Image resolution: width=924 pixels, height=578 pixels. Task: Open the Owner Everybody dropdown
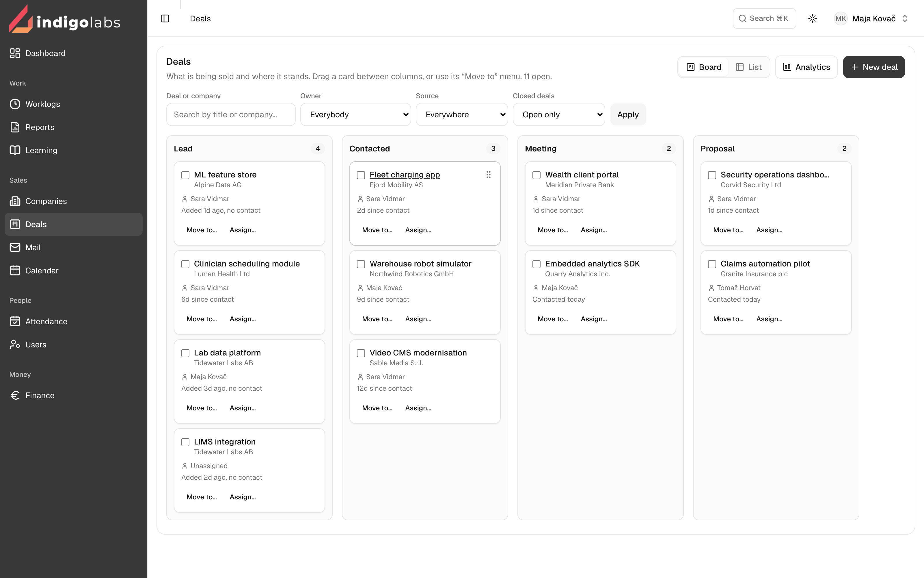click(355, 114)
